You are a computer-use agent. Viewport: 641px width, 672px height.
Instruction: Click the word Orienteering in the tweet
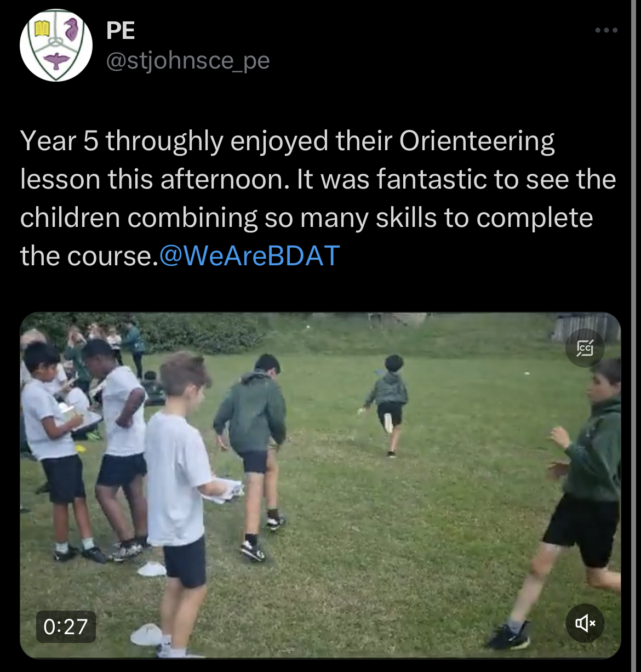click(x=477, y=141)
